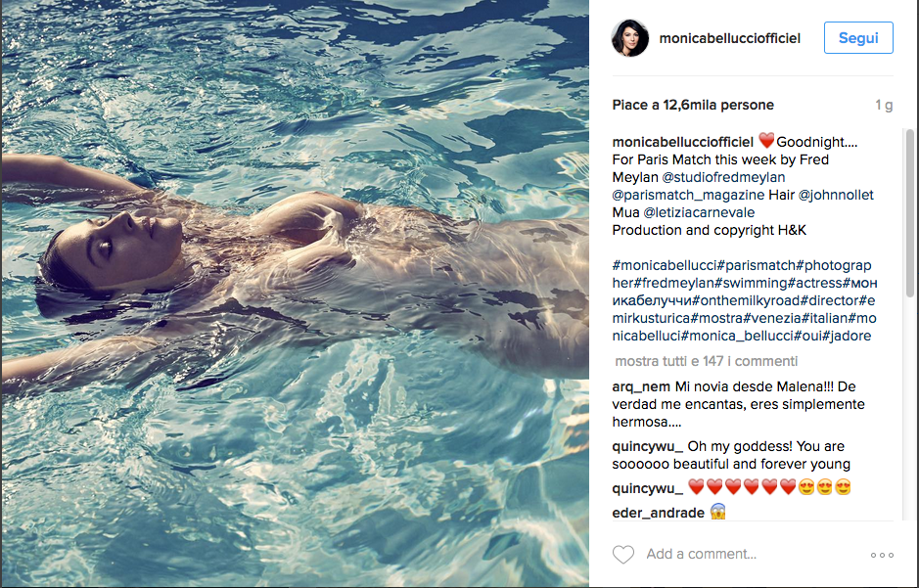
Task: Open the @studiofredmeylan mention
Action: (723, 177)
